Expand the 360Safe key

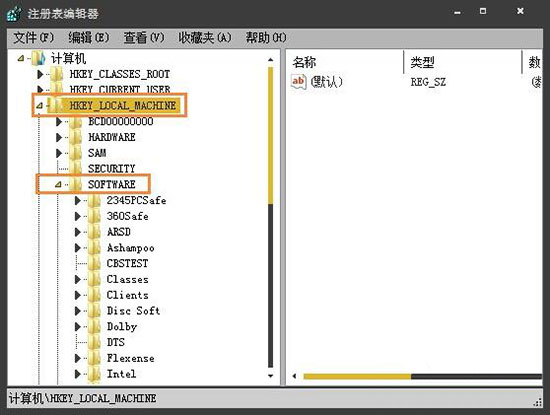pos(78,216)
